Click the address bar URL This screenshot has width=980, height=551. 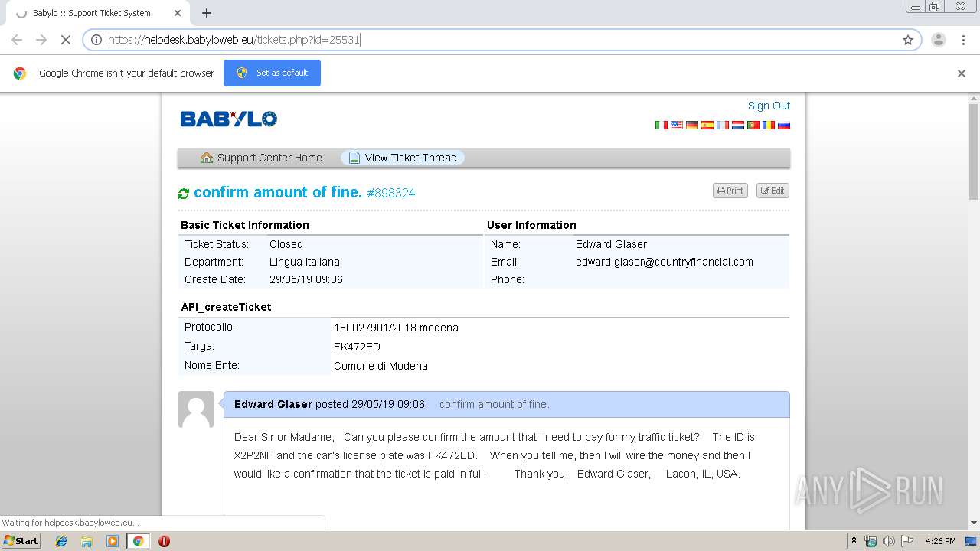click(x=234, y=40)
